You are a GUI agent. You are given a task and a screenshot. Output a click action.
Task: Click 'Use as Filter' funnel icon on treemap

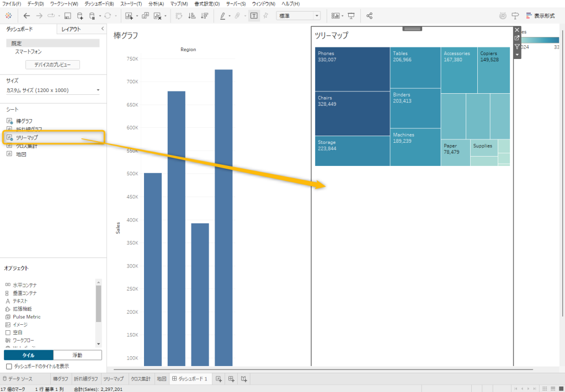coord(517,46)
